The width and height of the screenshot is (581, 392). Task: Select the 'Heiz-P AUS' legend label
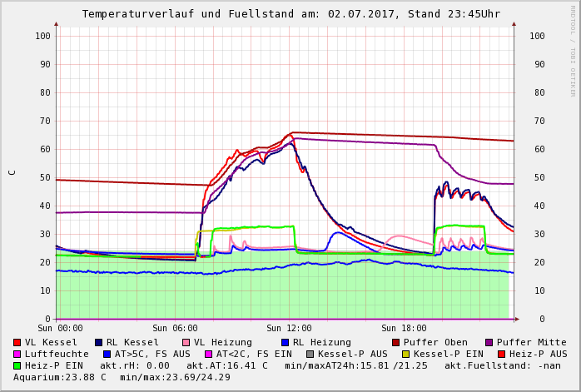click(x=539, y=355)
